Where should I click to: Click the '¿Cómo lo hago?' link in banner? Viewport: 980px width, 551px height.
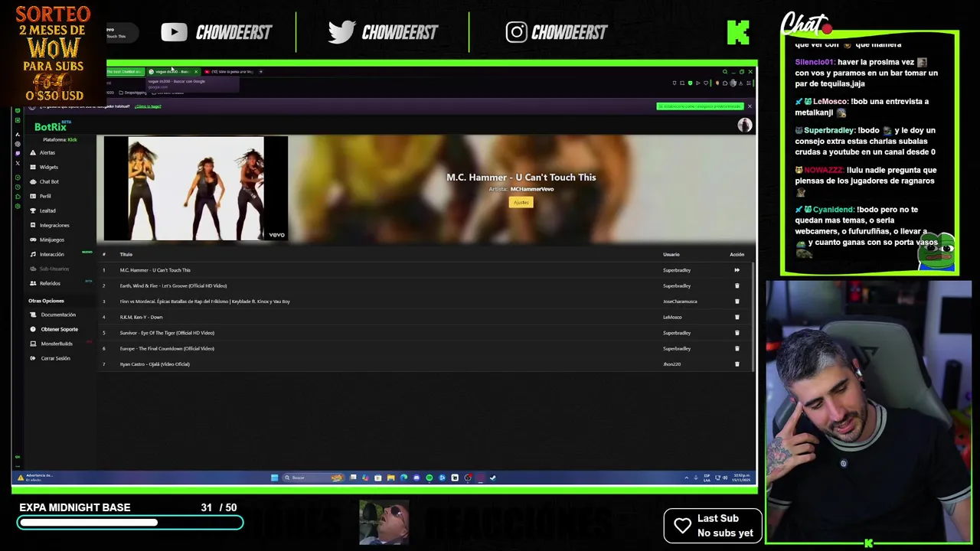coord(148,106)
